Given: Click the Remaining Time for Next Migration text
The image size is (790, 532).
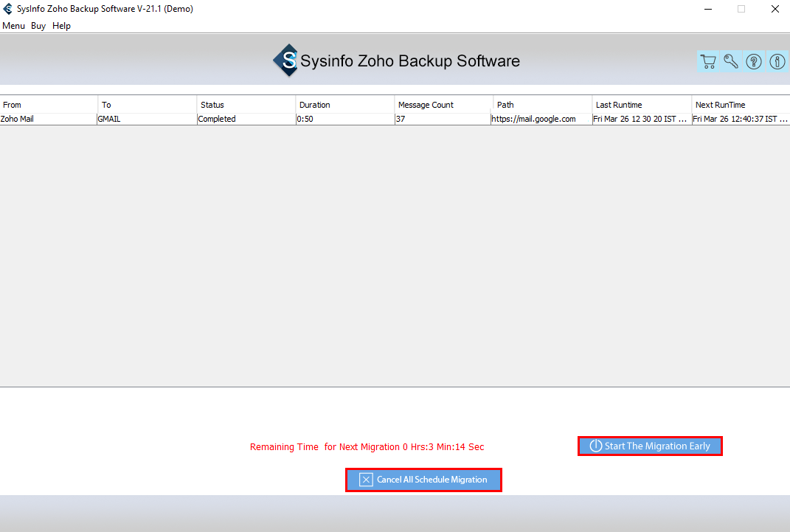Looking at the screenshot, I should (x=367, y=447).
